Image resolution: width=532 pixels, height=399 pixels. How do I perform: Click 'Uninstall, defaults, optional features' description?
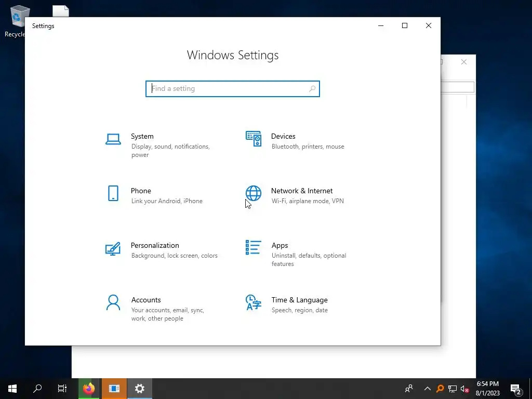(x=309, y=260)
